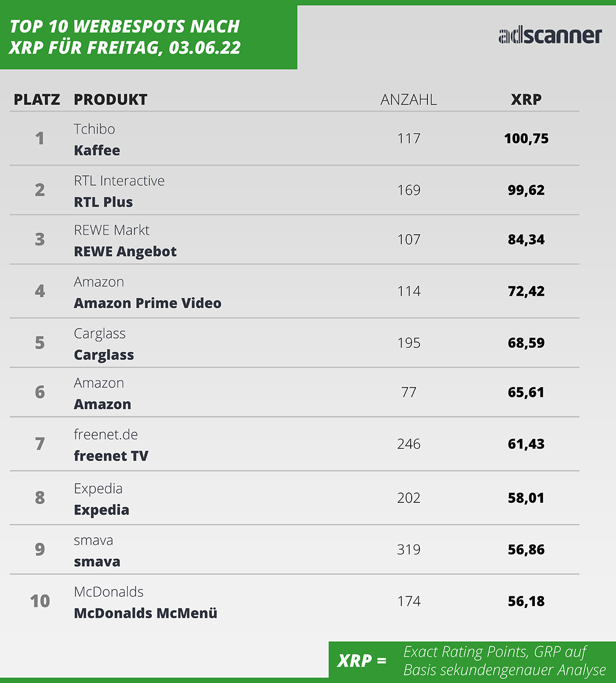The height and width of the screenshot is (683, 616).
Task: Select the Tchibo Kaffee row
Action: pyautogui.click(x=295, y=139)
